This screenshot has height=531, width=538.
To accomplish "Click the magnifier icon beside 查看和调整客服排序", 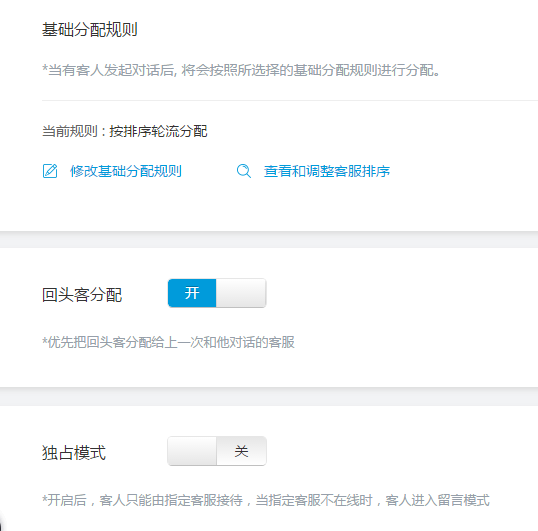I will coord(244,171).
